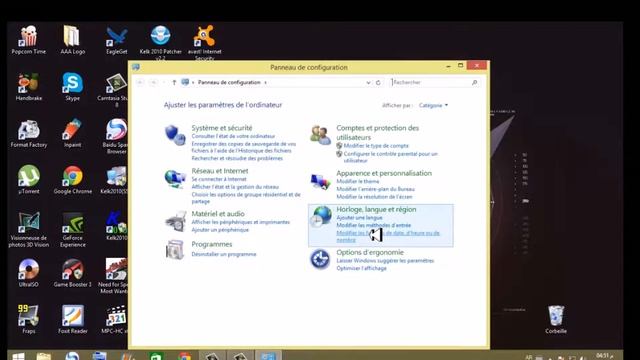Open Horloge, langue et région heading
This screenshot has height=360, width=640.
pyautogui.click(x=376, y=209)
